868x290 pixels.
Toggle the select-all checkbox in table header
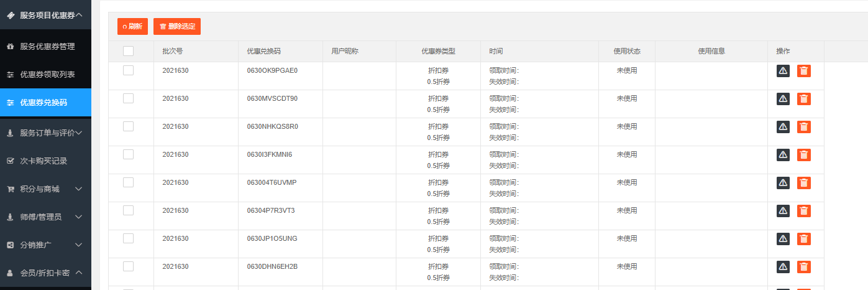coord(128,51)
